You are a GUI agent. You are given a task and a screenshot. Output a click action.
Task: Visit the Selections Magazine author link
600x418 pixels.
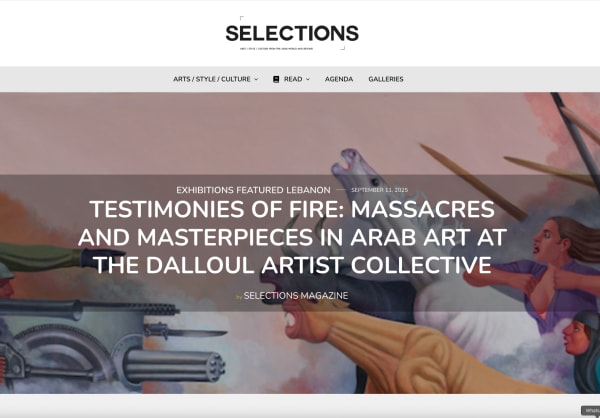pos(296,296)
